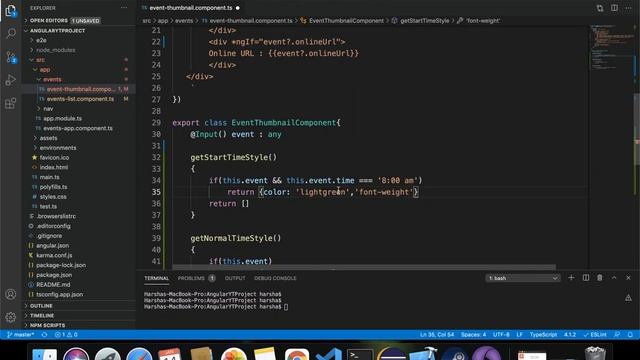
Task: Select TypeScript language mode in status bar
Action: [543, 335]
